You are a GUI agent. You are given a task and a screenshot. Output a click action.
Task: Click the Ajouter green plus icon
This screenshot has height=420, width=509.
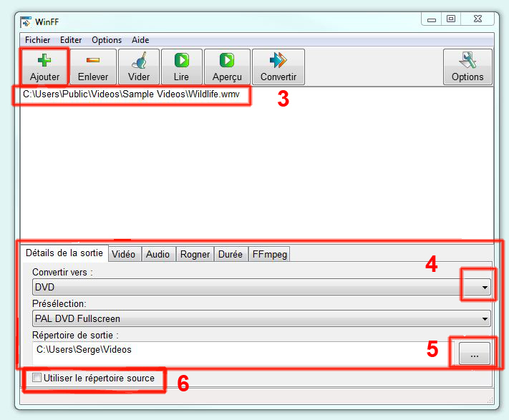(44, 61)
